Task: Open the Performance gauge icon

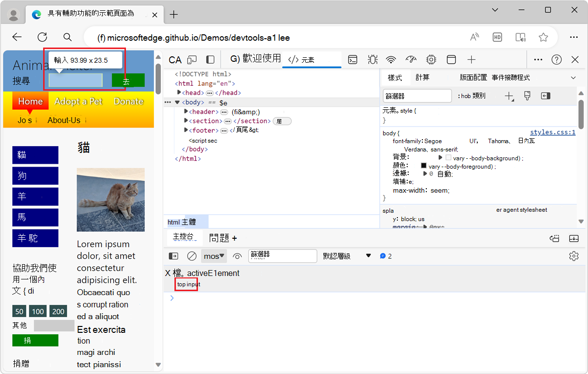Action: [410, 59]
